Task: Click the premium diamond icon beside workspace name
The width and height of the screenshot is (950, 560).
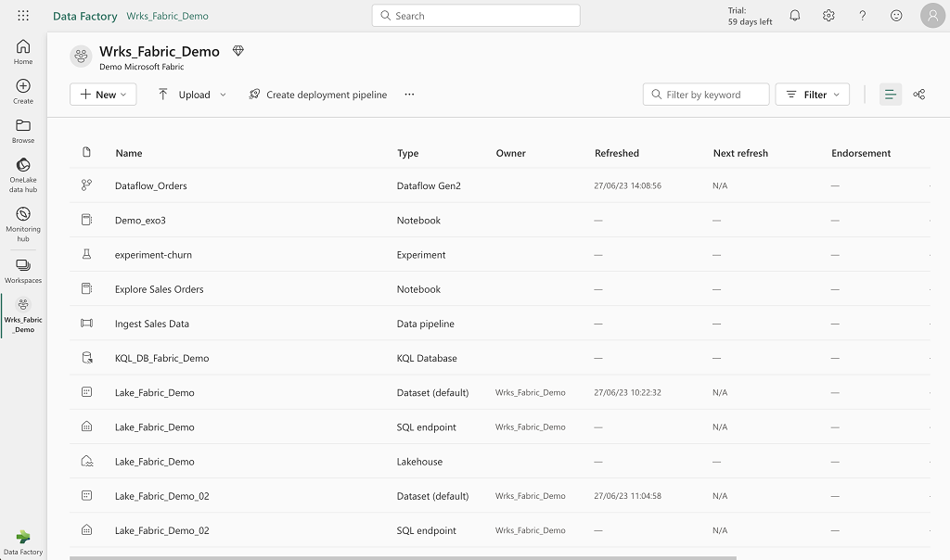Action: pyautogui.click(x=238, y=51)
